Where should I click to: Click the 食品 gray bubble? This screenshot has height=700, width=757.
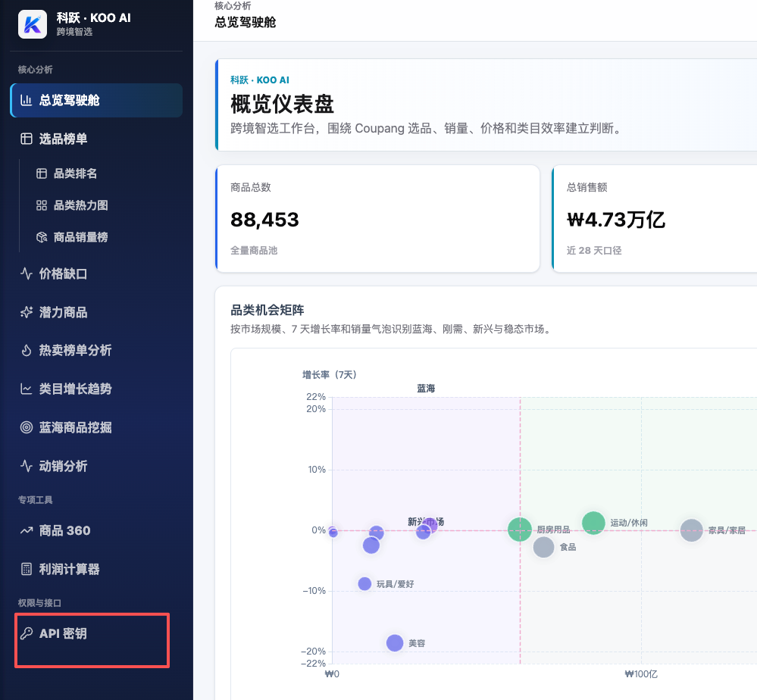click(543, 547)
